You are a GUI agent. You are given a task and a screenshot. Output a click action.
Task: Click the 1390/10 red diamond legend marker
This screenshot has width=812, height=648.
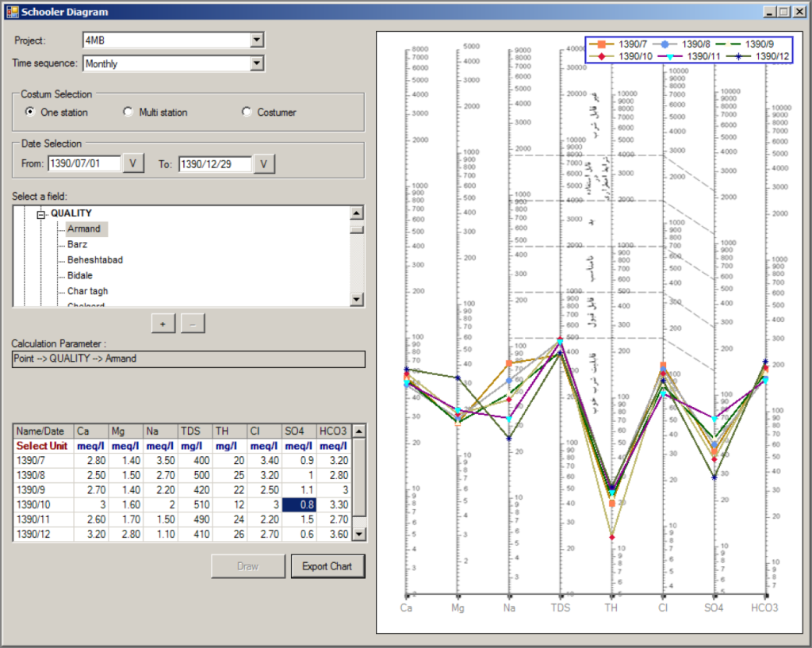(601, 57)
